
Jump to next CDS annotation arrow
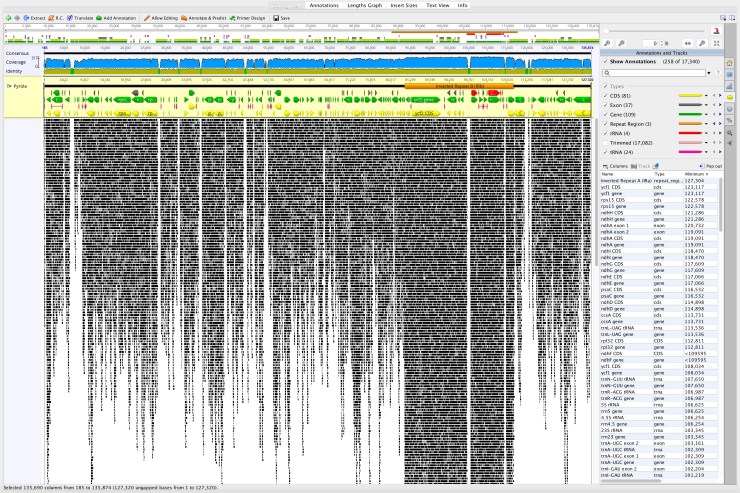[x=720, y=96]
